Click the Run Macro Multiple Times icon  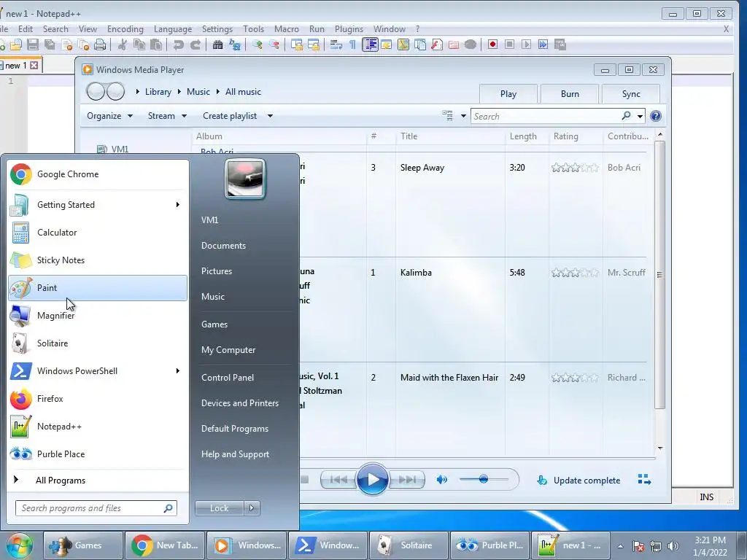tap(543, 44)
